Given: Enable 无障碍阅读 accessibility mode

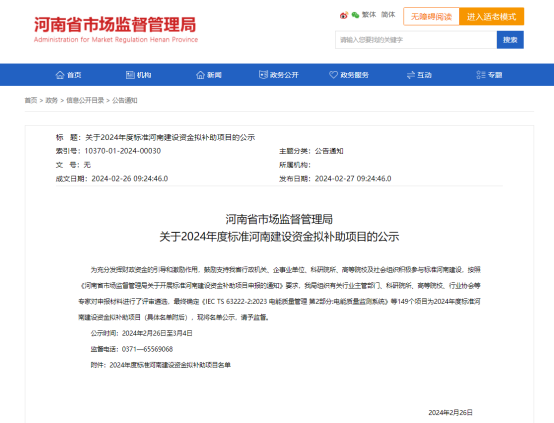Looking at the screenshot, I should pos(431,17).
